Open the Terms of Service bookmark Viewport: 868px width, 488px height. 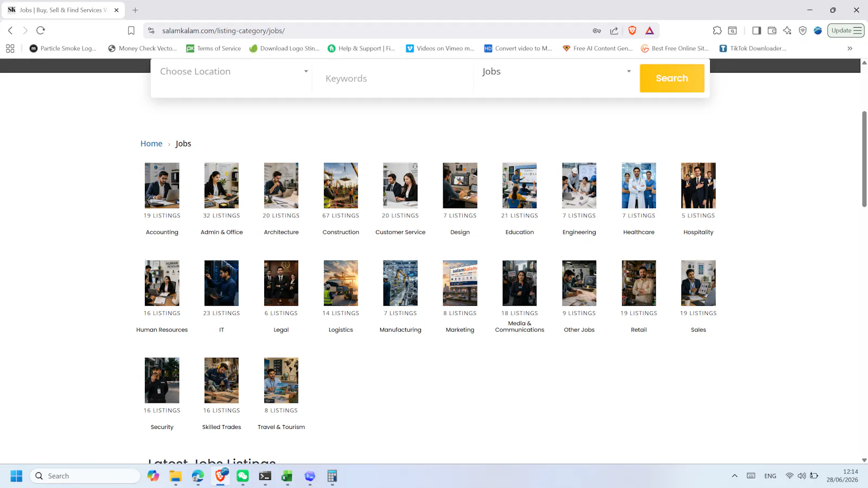tap(214, 48)
